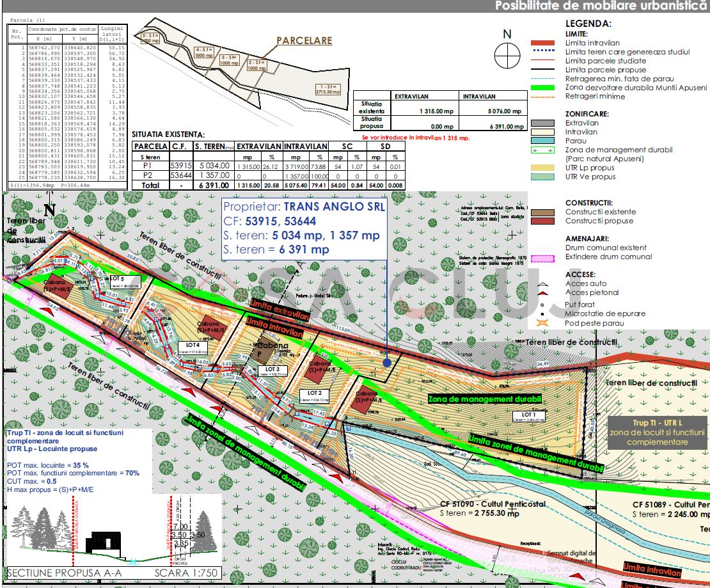Click the cream Intravilan legend swatch
710x588 pixels.
(x=542, y=132)
